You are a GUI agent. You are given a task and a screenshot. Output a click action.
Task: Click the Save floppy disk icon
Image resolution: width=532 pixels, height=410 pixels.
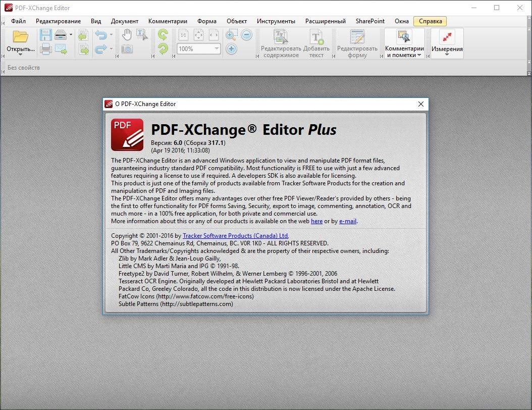45,35
